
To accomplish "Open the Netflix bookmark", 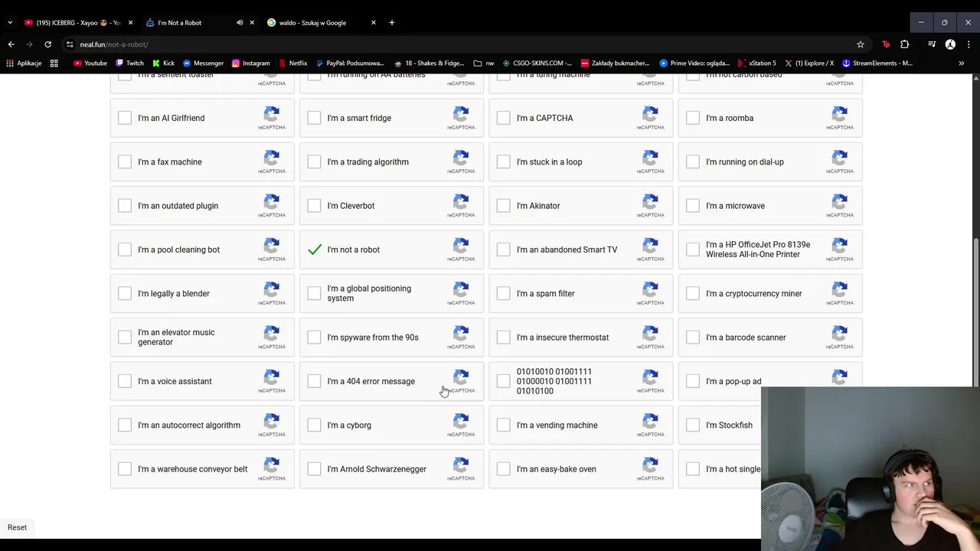I will coord(292,64).
